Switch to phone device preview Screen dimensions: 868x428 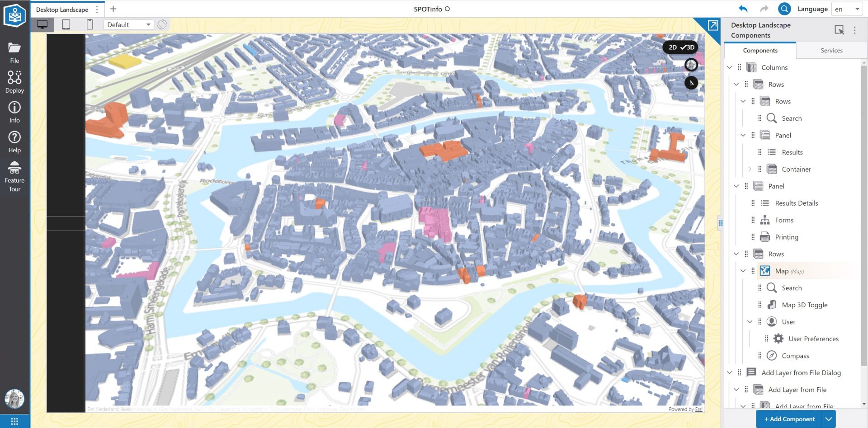coord(90,25)
